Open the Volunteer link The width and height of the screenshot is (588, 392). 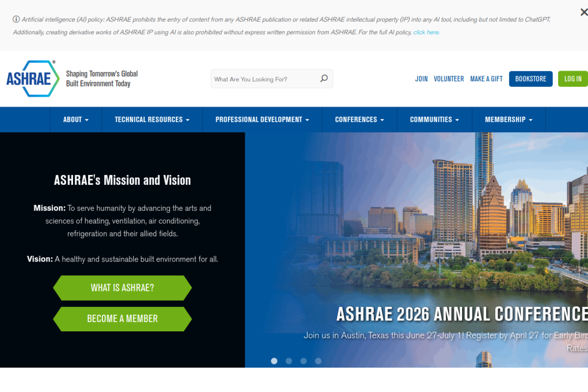tap(449, 79)
